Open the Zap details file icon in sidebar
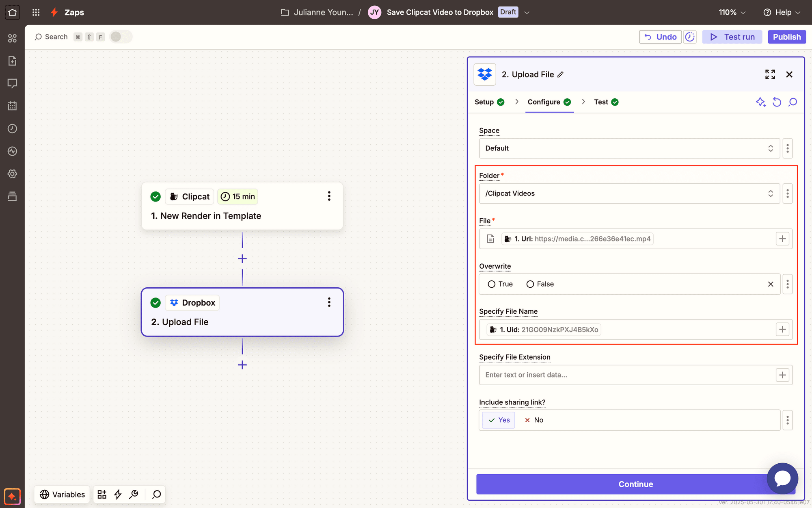Screen dimensions: 812x508 [x=12, y=61]
